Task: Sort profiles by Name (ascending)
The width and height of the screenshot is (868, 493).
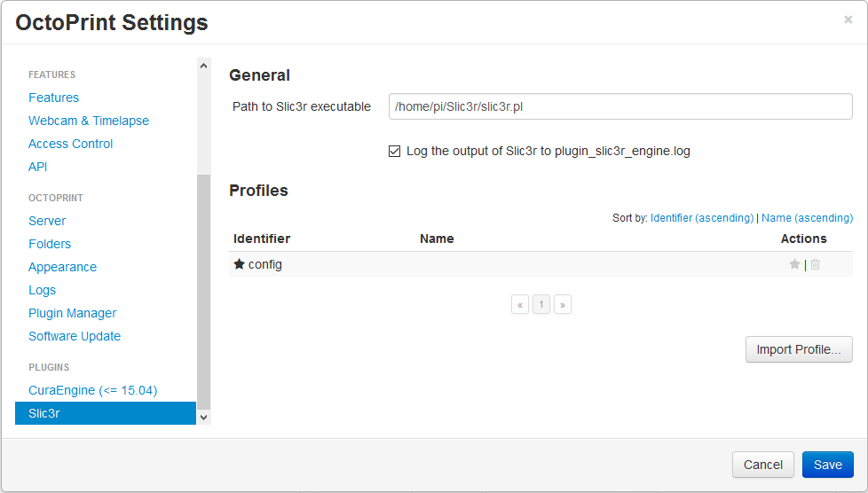Action: point(807,218)
